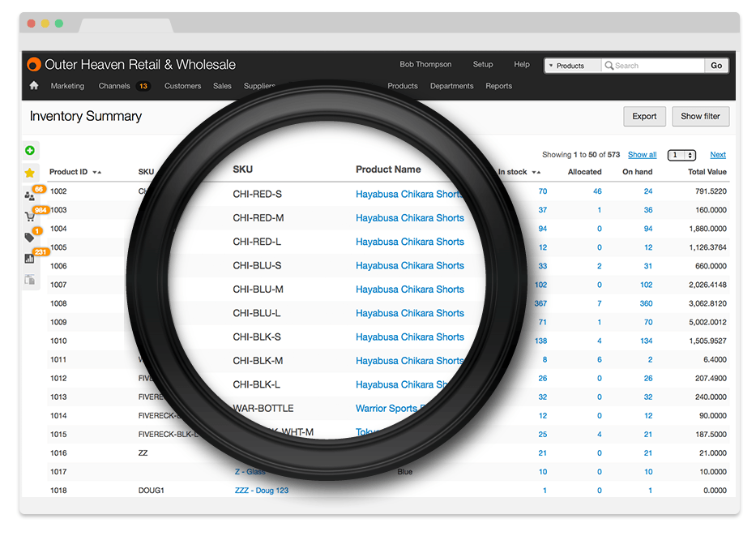Screen dimensions: 756x549
Task: Select product ID 1009 cell
Action: 58,322
